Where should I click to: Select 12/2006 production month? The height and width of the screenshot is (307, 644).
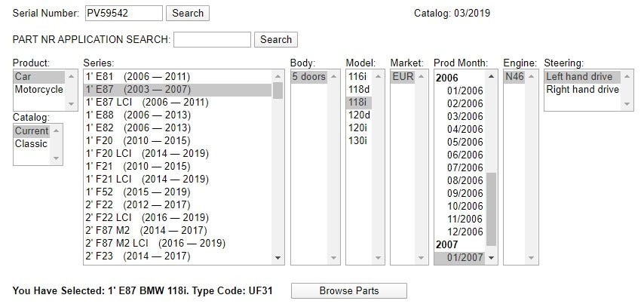click(x=465, y=232)
